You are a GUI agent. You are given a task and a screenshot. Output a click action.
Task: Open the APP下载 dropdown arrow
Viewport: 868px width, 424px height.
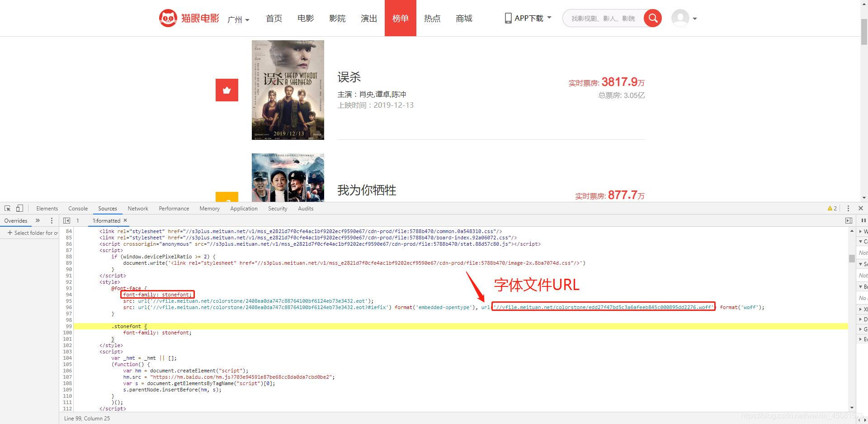pos(549,18)
